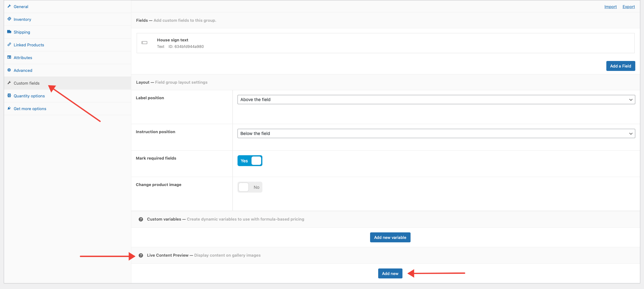Click the Live Content Preview heading

tap(167, 255)
